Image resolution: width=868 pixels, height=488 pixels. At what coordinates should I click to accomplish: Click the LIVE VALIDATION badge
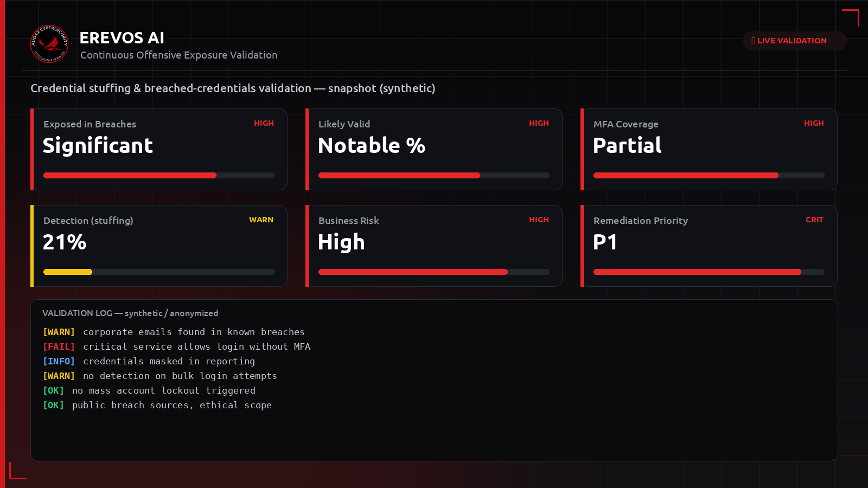click(794, 41)
